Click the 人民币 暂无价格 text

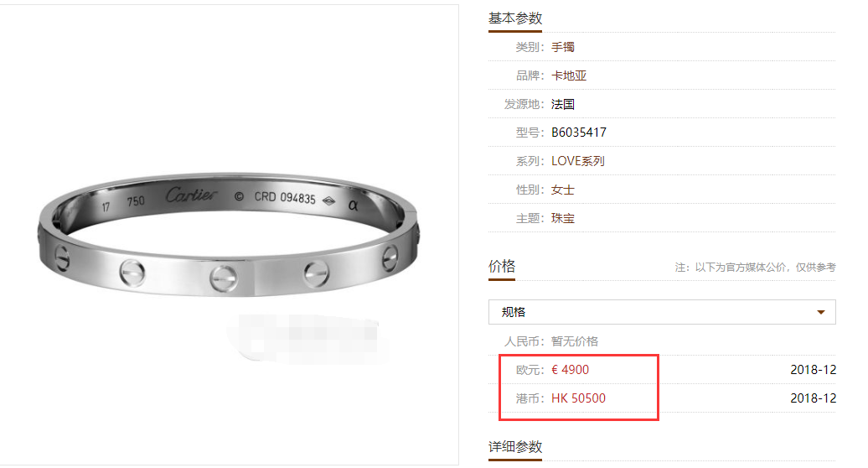(x=551, y=341)
